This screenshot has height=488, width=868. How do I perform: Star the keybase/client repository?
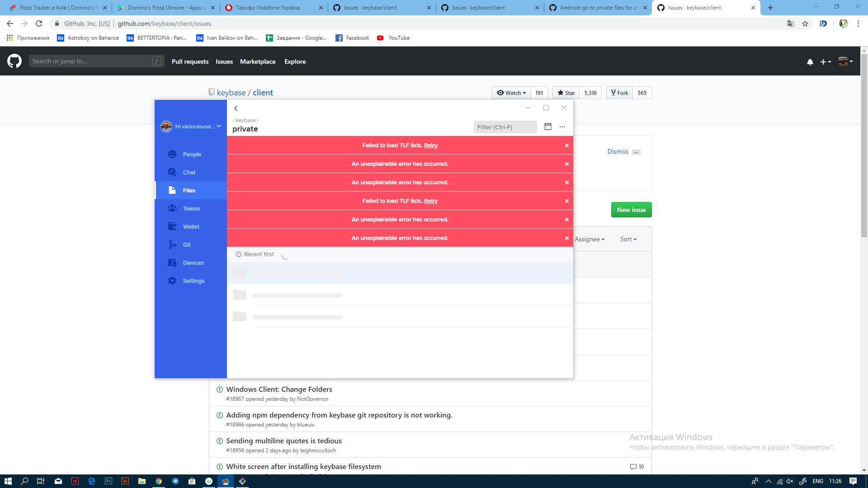566,93
